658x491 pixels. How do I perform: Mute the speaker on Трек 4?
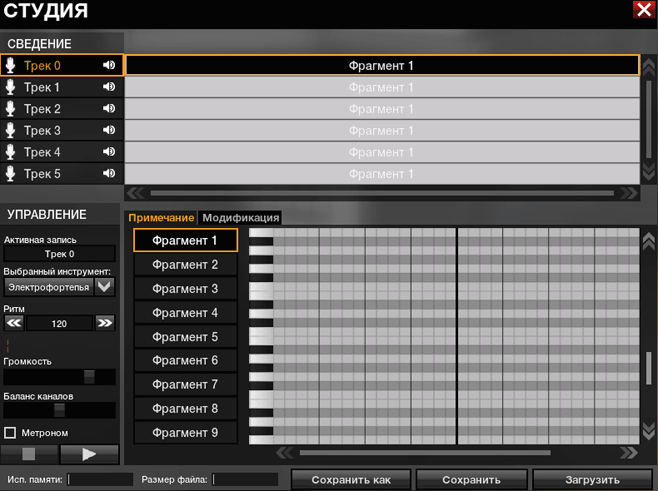pyautogui.click(x=109, y=151)
